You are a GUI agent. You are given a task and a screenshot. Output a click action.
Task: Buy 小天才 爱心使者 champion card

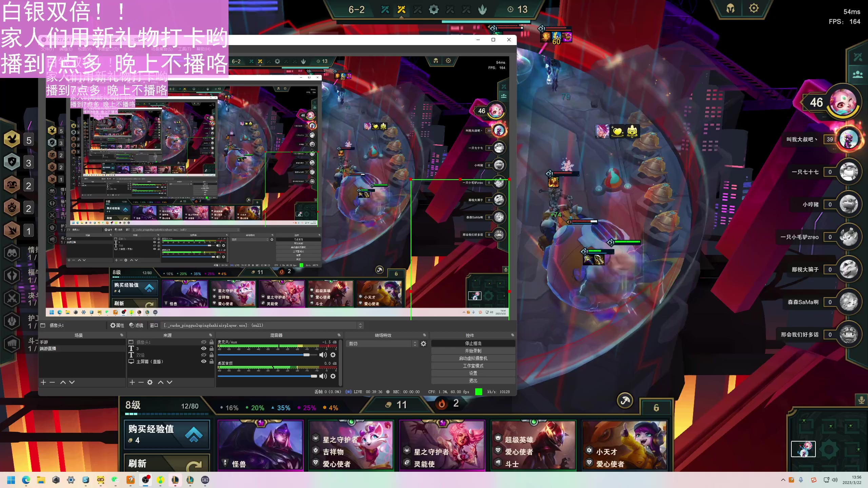tap(625, 445)
